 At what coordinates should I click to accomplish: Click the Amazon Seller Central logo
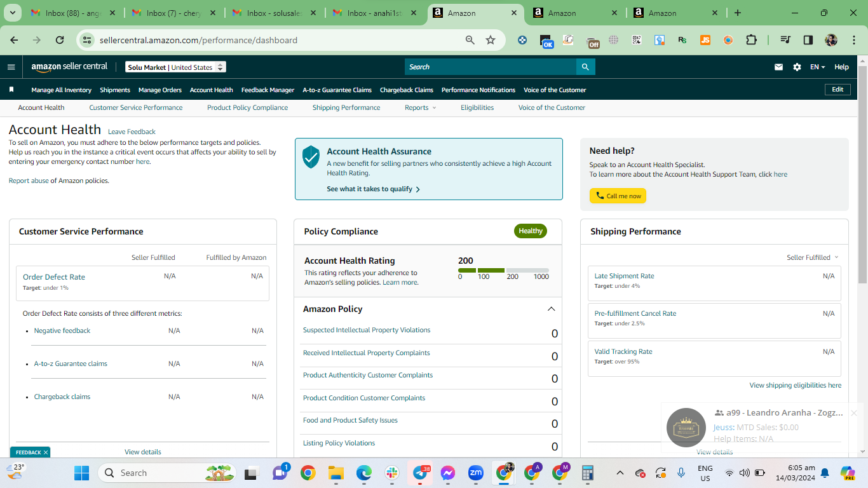69,67
